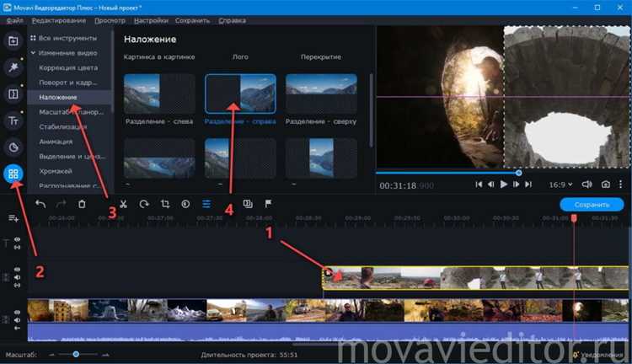Play the preview video

503,185
